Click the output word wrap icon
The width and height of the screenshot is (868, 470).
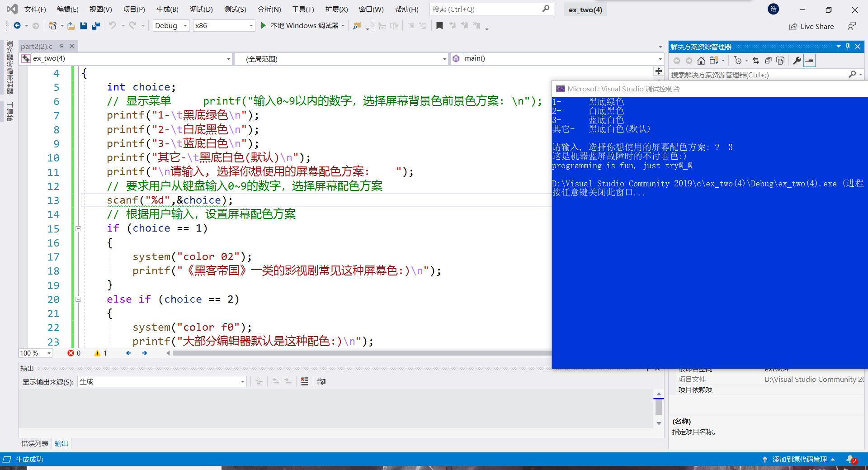coord(321,381)
